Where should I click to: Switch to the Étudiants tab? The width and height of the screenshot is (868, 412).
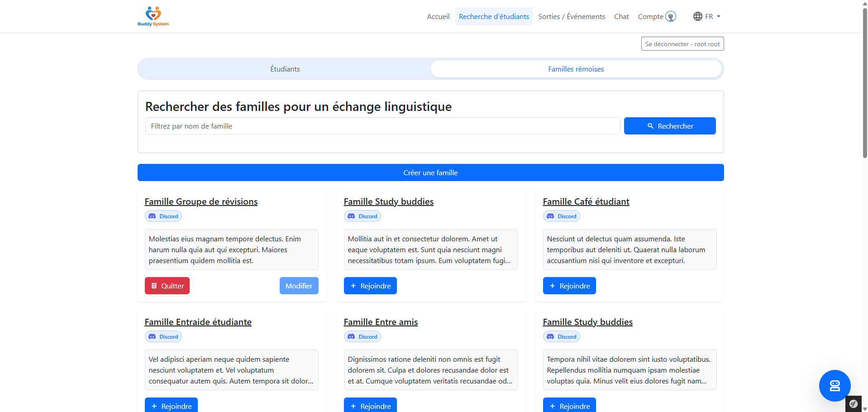[x=285, y=69]
